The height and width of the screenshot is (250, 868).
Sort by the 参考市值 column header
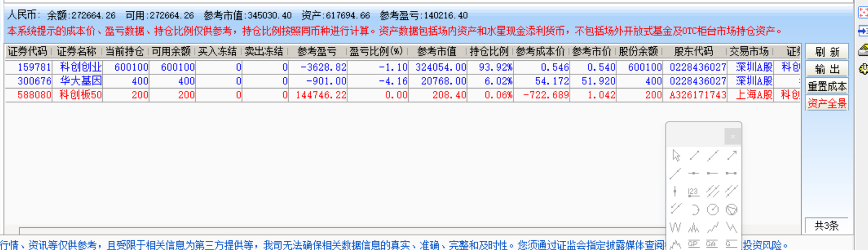click(x=437, y=52)
